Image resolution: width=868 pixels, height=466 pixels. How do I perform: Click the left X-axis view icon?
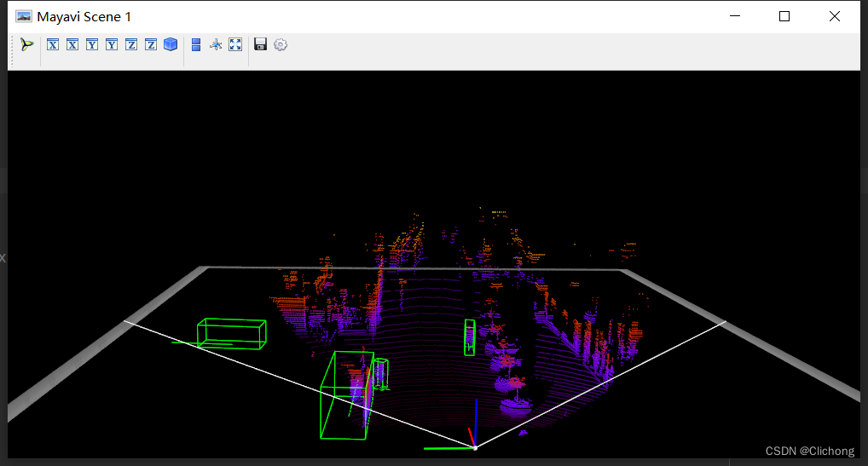pyautogui.click(x=53, y=45)
